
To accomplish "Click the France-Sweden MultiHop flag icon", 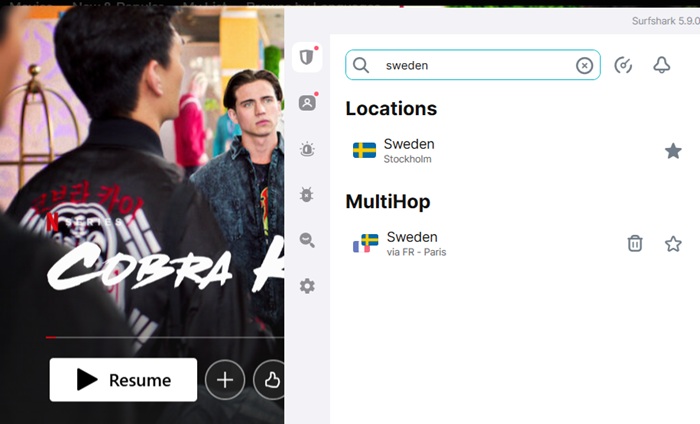I will pos(366,243).
